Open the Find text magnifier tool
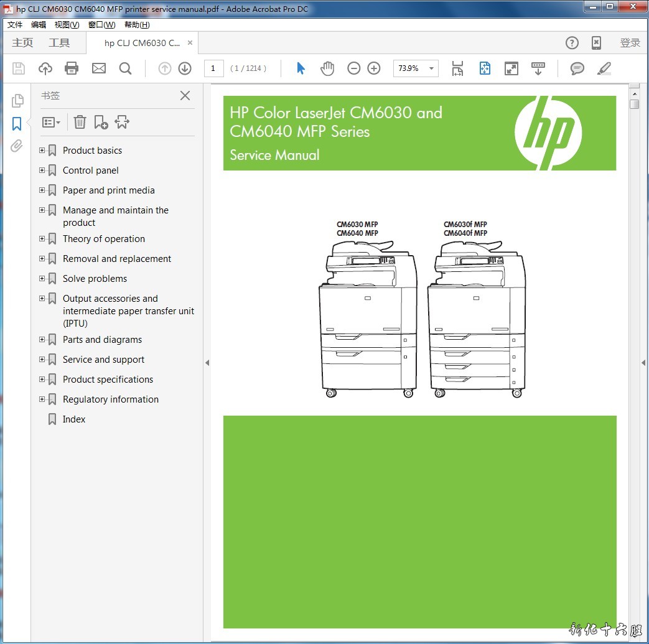 (125, 68)
